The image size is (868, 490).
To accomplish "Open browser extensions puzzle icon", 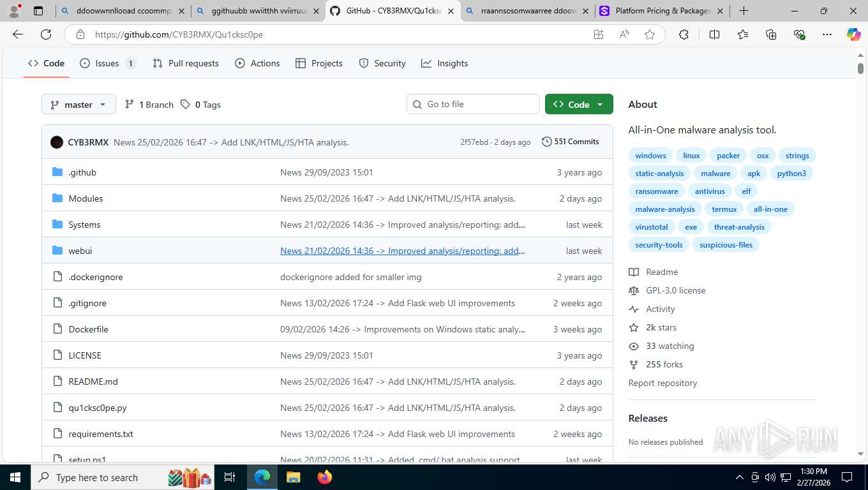I will click(x=684, y=34).
